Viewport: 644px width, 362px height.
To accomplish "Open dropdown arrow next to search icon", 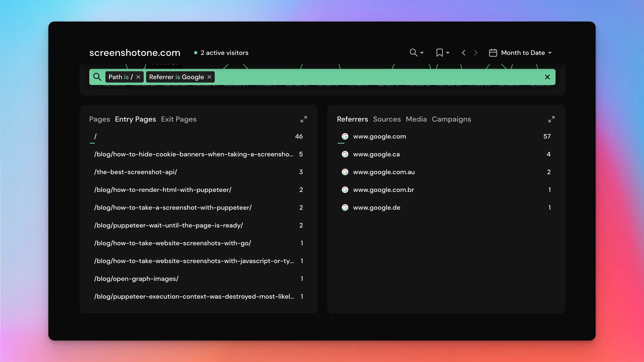I will coord(422,53).
